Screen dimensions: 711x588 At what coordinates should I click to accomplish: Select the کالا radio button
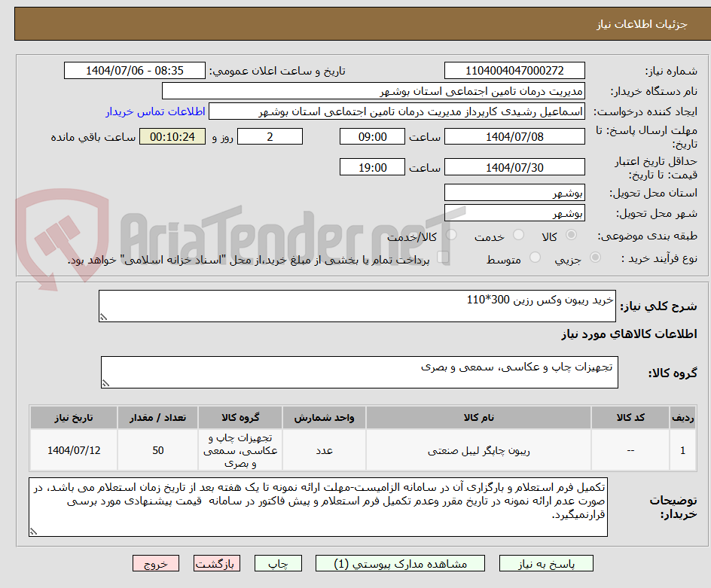572,235
